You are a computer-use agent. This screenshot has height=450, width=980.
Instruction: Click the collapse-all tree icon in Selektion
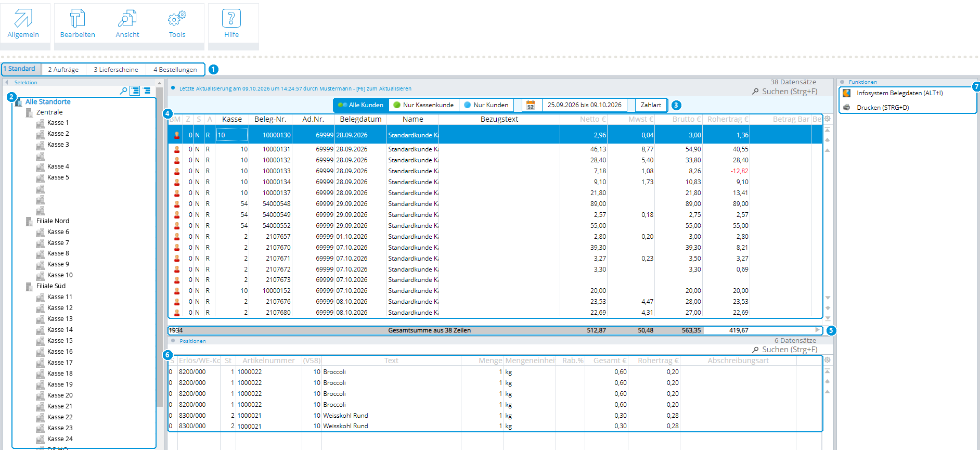[147, 91]
